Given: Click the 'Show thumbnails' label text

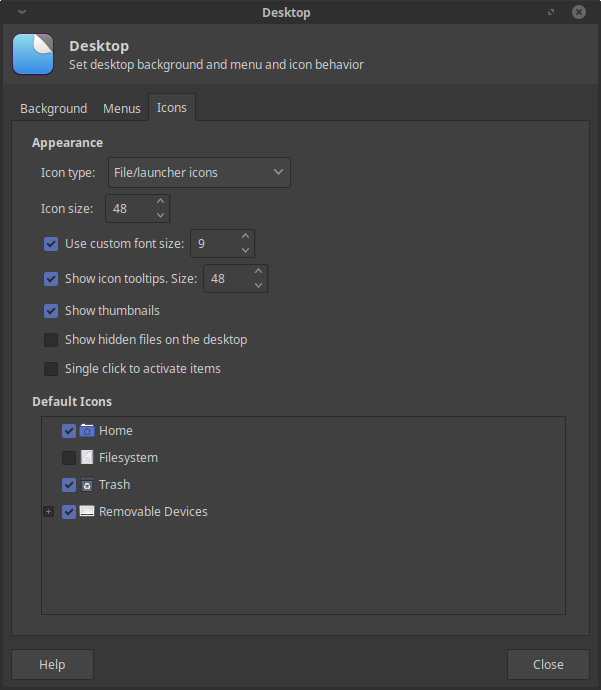Looking at the screenshot, I should pyautogui.click(x=112, y=311).
